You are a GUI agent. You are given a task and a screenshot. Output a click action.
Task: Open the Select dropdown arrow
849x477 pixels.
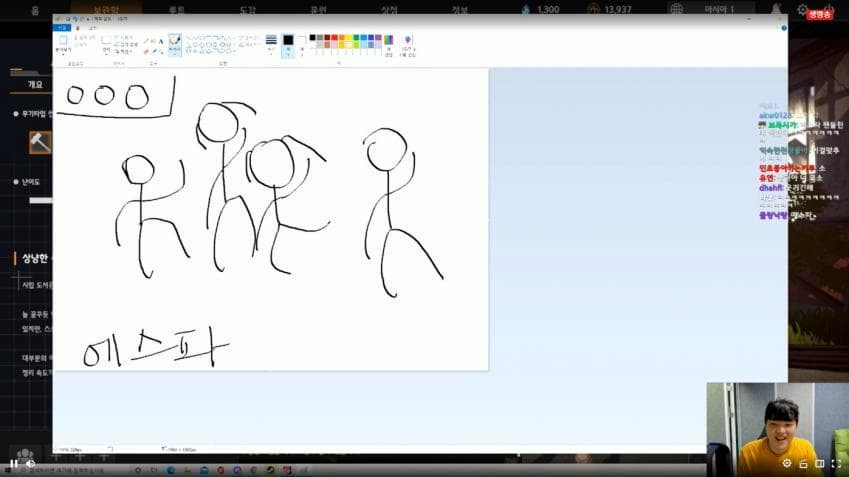tap(106, 53)
